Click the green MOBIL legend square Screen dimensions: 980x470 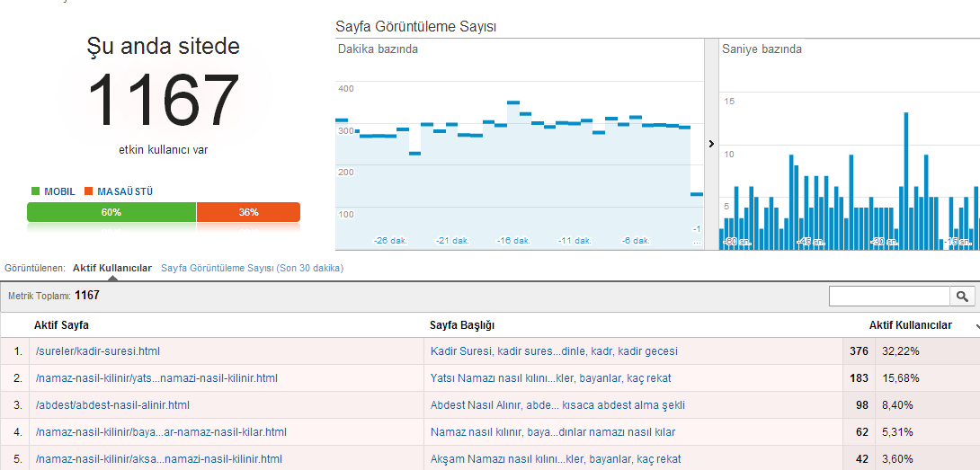pos(35,191)
